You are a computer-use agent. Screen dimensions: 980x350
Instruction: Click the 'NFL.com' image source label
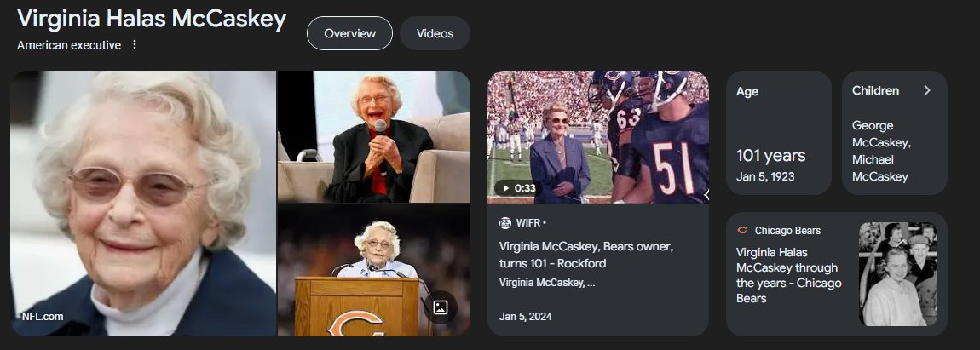click(x=43, y=316)
